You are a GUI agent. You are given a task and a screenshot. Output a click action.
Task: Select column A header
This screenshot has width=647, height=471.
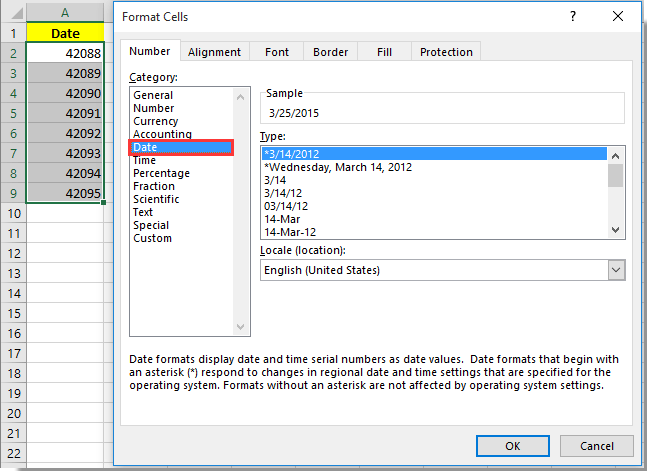click(x=65, y=13)
